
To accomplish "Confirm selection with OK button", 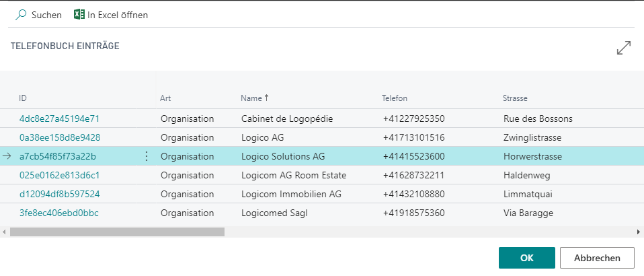I will coord(526,258).
